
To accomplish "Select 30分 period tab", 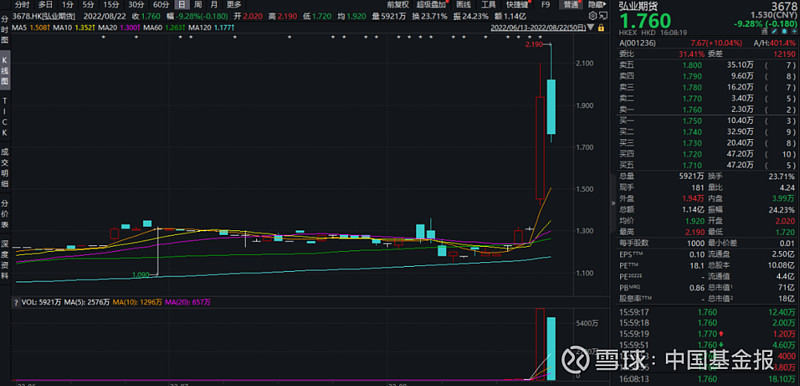I will [136, 5].
